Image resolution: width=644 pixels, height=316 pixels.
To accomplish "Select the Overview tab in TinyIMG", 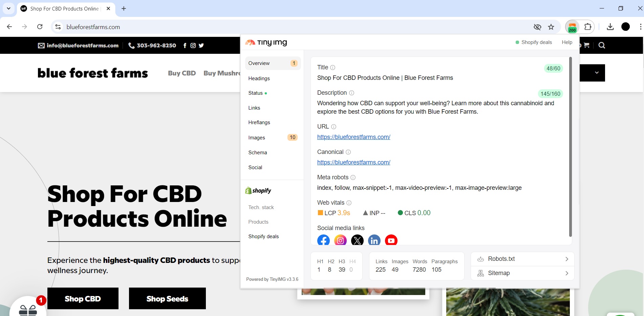I will tap(259, 63).
